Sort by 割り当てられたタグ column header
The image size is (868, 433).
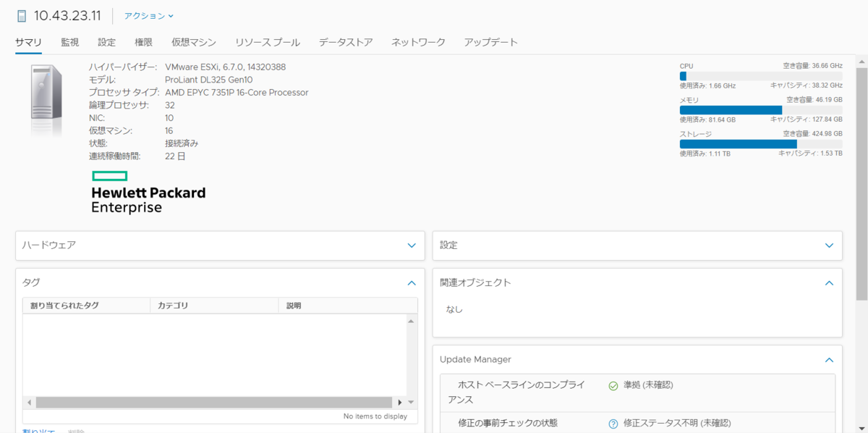pos(86,306)
